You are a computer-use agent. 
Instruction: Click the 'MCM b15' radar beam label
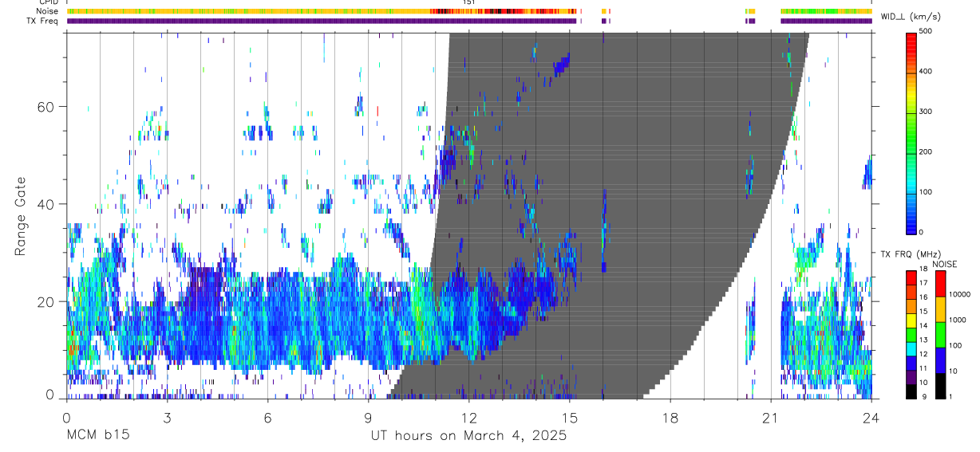(97, 435)
